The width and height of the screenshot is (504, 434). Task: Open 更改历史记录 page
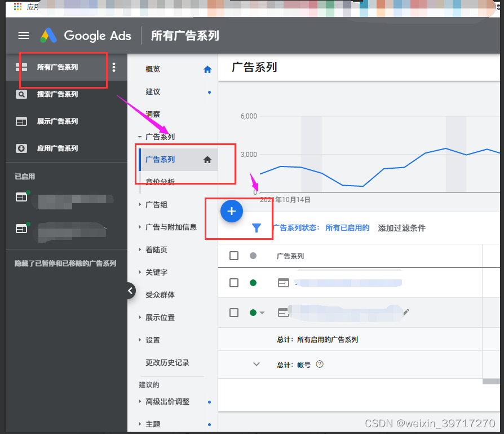(167, 362)
